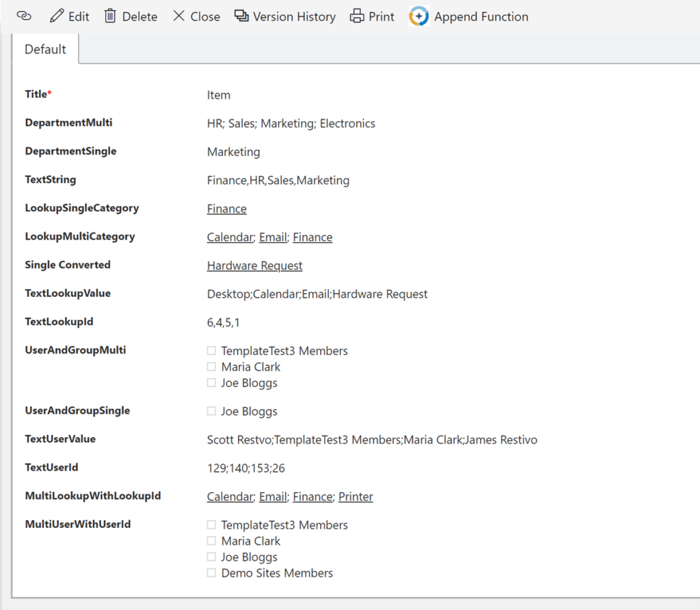Tick the TemplateTest3 Members checkbox in UserAndGroupMulti

pyautogui.click(x=211, y=351)
